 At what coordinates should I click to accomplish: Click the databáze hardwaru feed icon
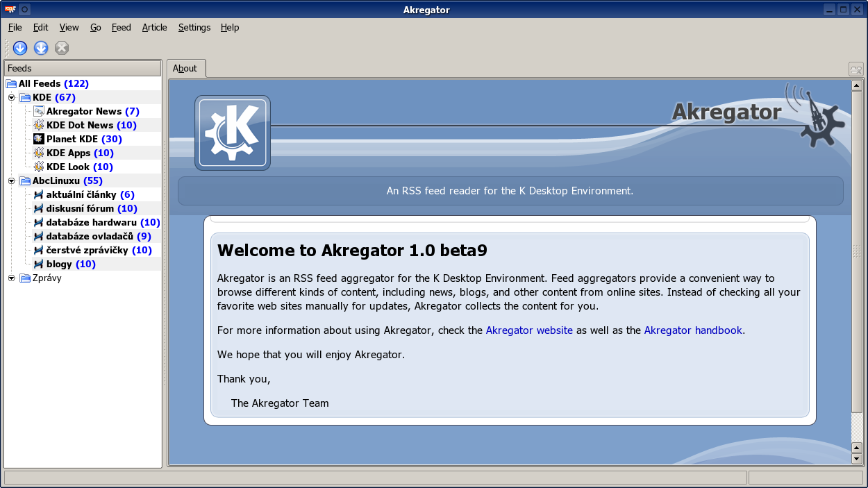pyautogui.click(x=39, y=222)
